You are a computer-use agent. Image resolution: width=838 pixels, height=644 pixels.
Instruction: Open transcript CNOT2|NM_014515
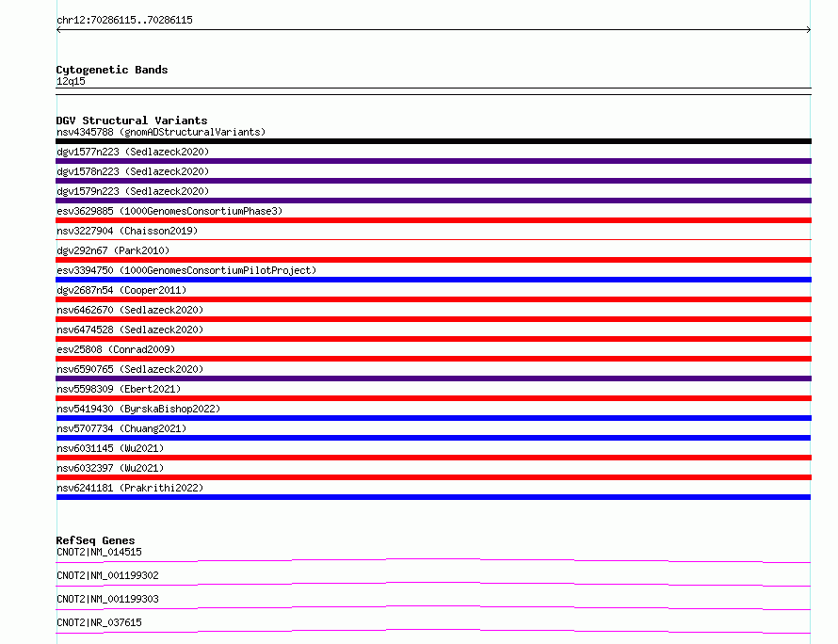[99, 552]
